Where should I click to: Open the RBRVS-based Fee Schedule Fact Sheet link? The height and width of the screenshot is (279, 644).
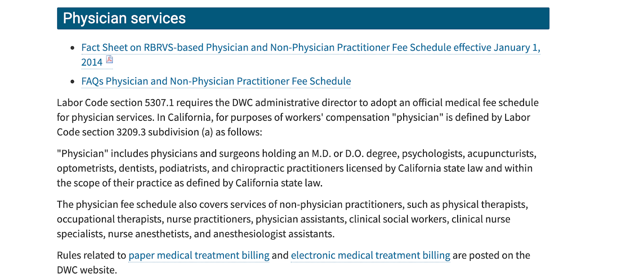311,48
